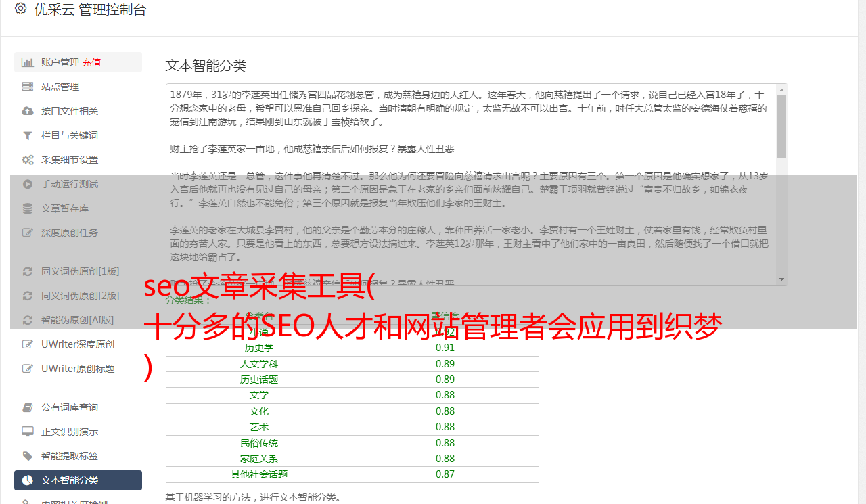Click the 其他社会话题 category cell
The width and height of the screenshot is (866, 504).
coord(259,474)
